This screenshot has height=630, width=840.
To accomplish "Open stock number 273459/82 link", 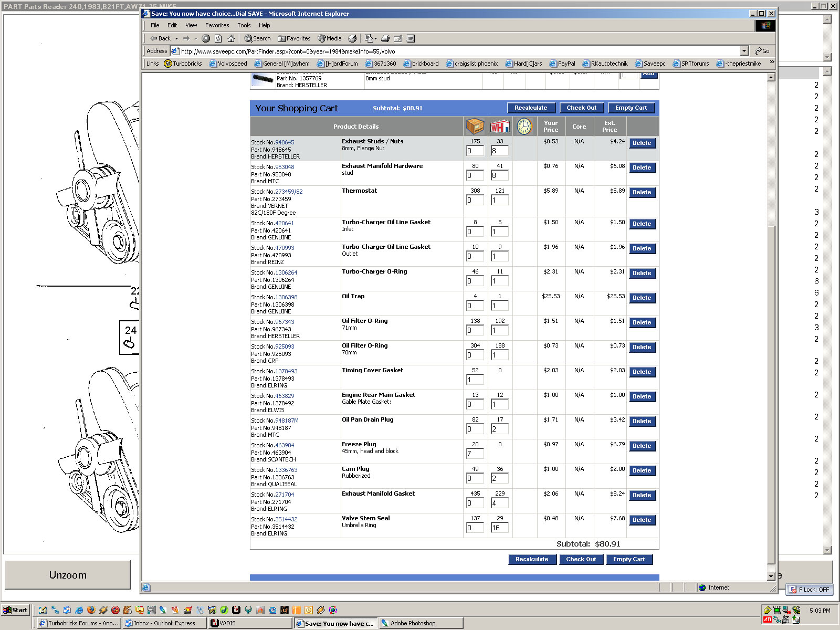I will 289,192.
